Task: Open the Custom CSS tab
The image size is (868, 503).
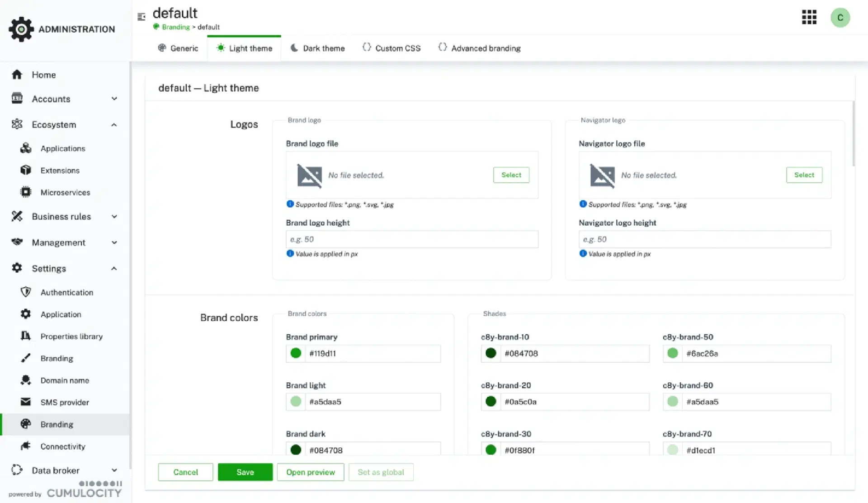Action: point(392,48)
